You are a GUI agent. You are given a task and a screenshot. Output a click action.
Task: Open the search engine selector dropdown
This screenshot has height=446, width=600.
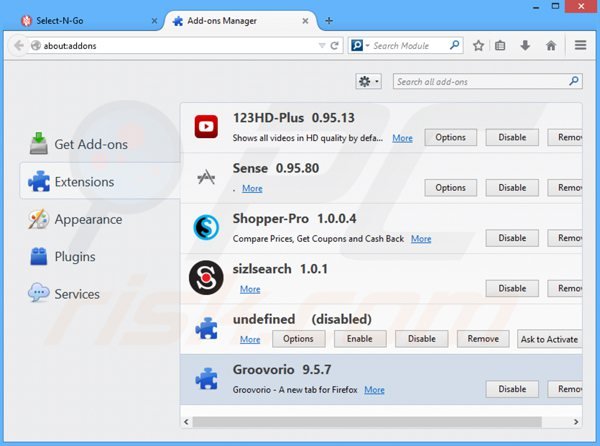pos(360,46)
